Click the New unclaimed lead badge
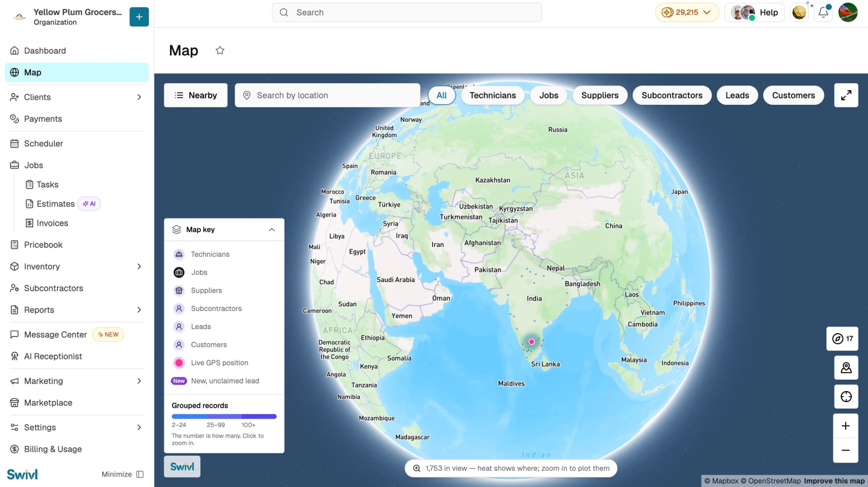 coord(179,381)
